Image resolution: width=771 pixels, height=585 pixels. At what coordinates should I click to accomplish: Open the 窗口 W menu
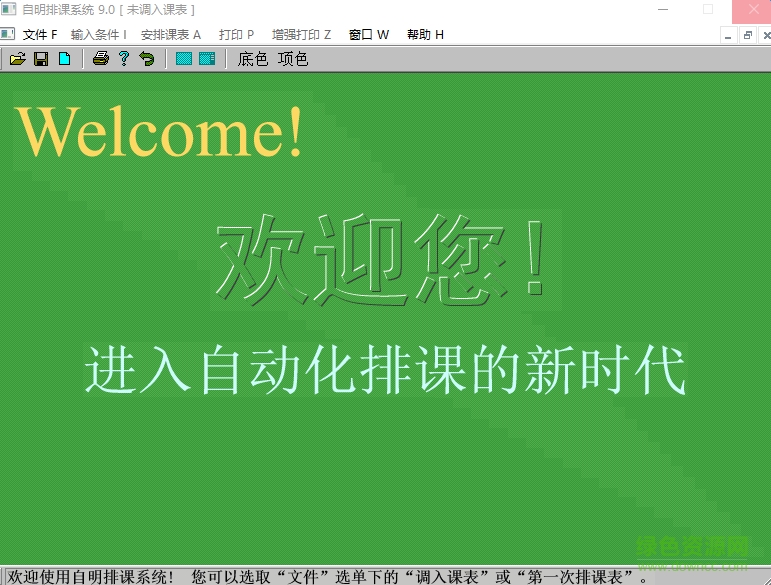tap(369, 35)
